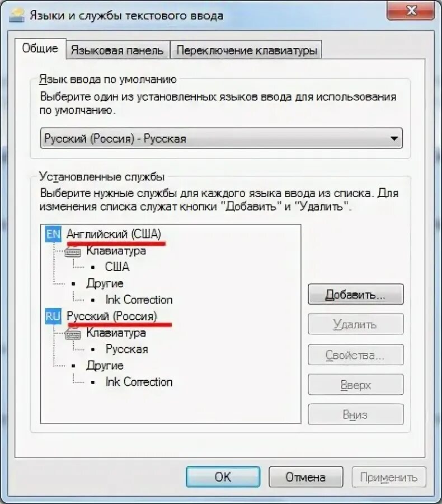Open the Переключение клавиатуры tab
The height and width of the screenshot is (504, 442).
pyautogui.click(x=247, y=50)
